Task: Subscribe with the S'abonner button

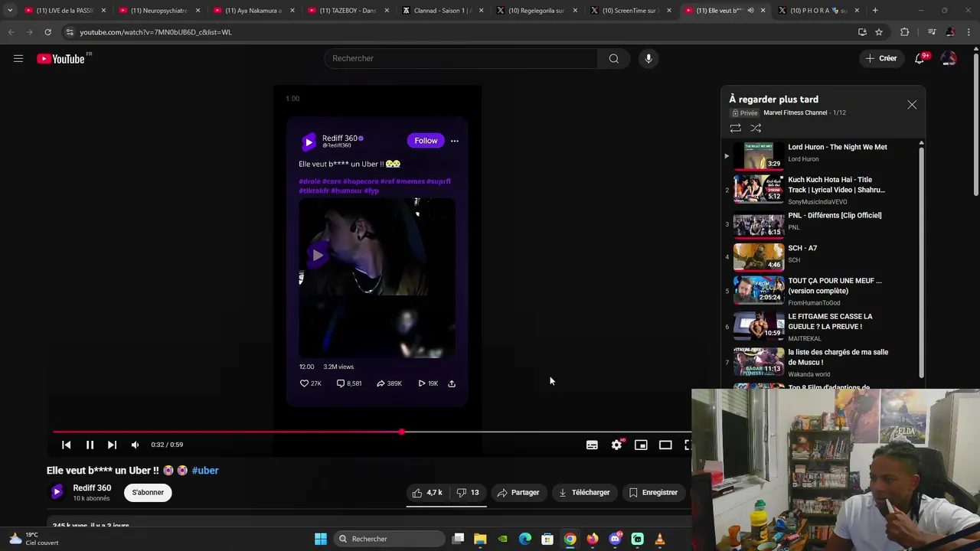Action: tap(148, 493)
